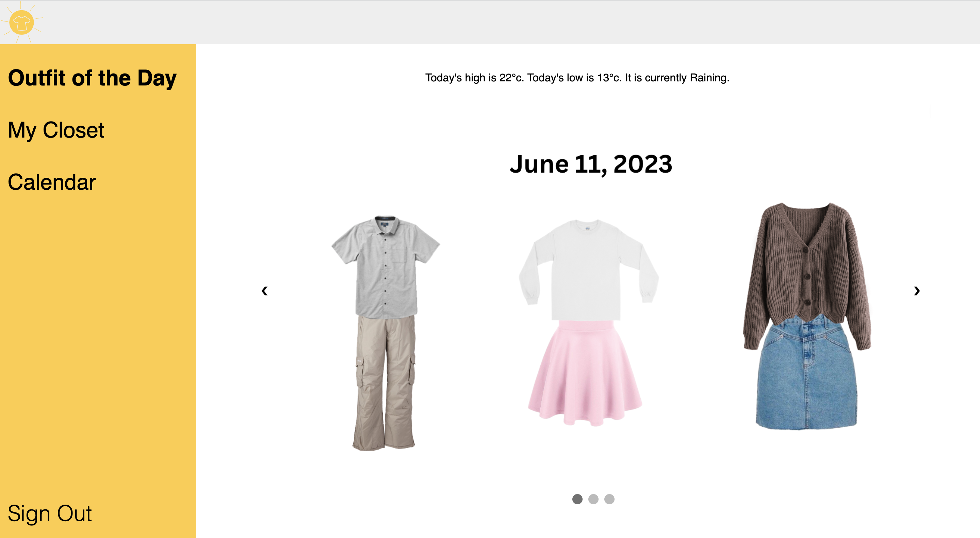
Task: Pick the white long-sleeve t-shirt
Action: point(588,270)
